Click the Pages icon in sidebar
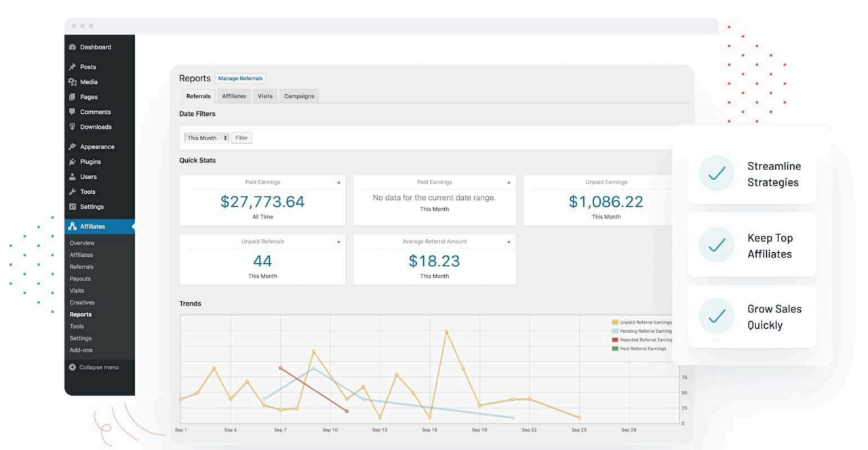Screen dimensions: 868x450 [x=73, y=97]
